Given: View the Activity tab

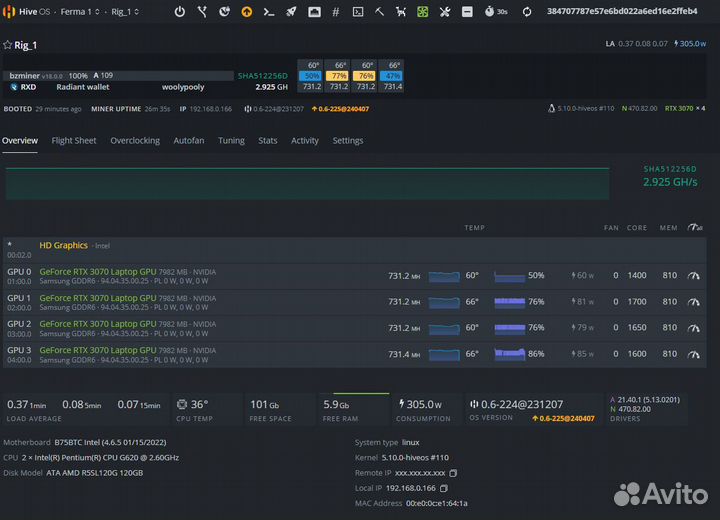Looking at the screenshot, I should click(304, 141).
